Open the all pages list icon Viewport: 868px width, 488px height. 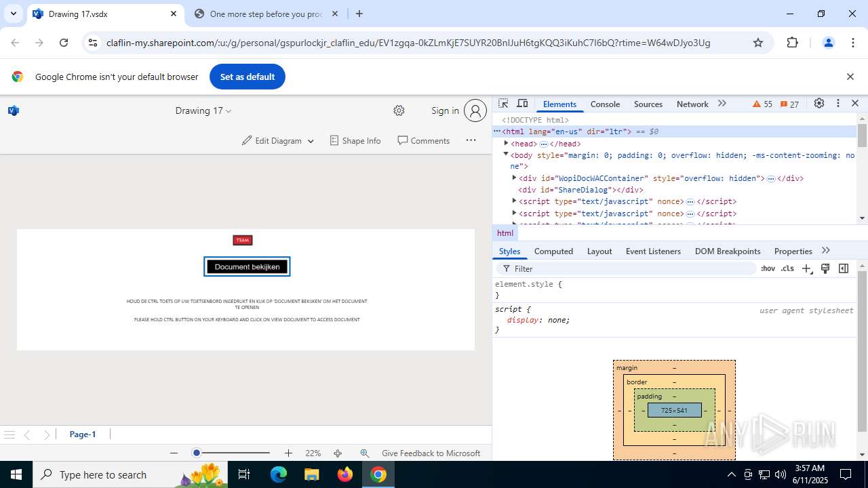pyautogui.click(x=9, y=434)
